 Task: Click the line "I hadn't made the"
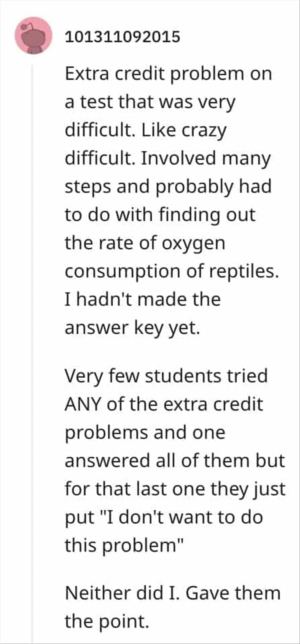(142, 300)
